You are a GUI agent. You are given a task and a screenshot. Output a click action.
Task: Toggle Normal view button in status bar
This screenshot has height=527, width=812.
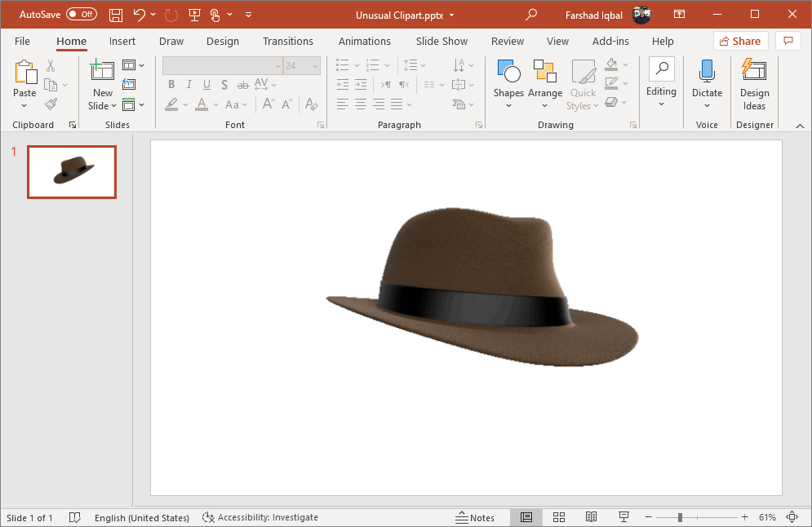click(x=526, y=517)
